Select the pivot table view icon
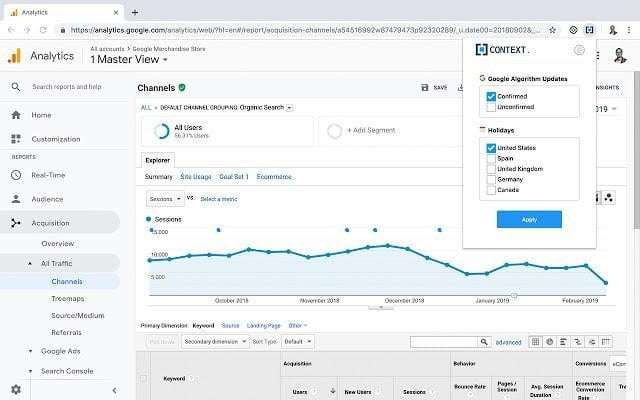The height and width of the screenshot is (400, 640). (606, 342)
